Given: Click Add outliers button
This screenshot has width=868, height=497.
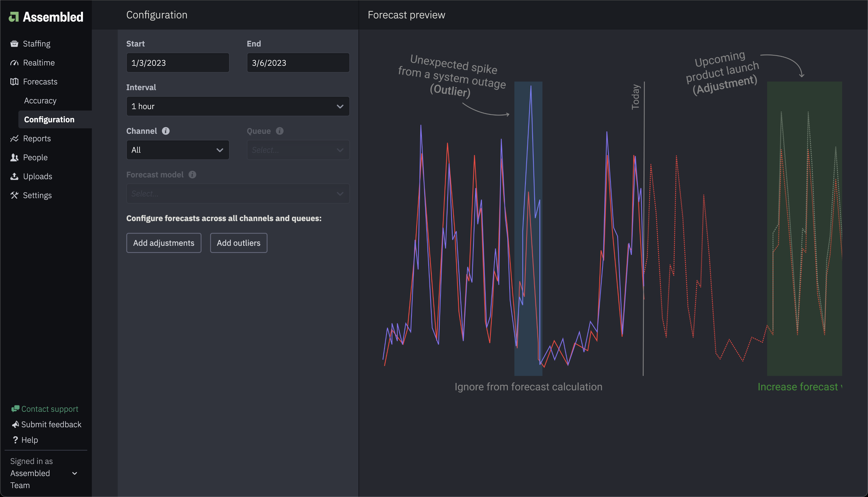Looking at the screenshot, I should [239, 243].
